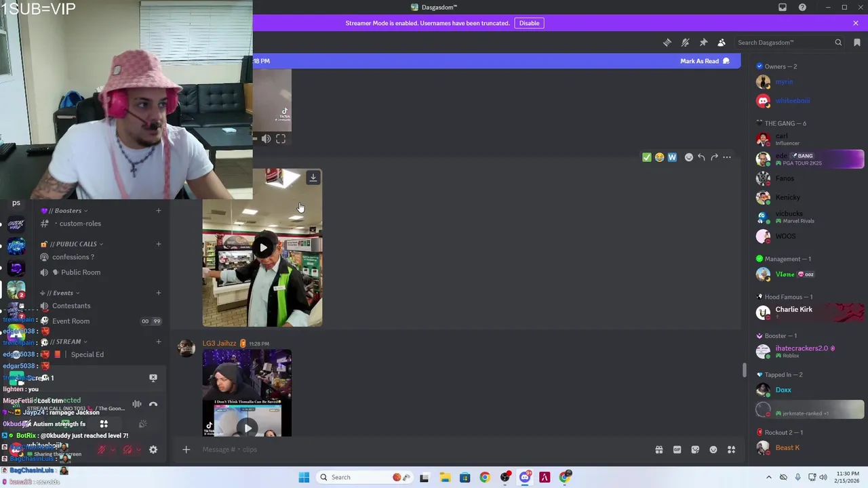The width and height of the screenshot is (868, 488).
Task: Open File Explorer from the taskbar
Action: pyautogui.click(x=445, y=477)
